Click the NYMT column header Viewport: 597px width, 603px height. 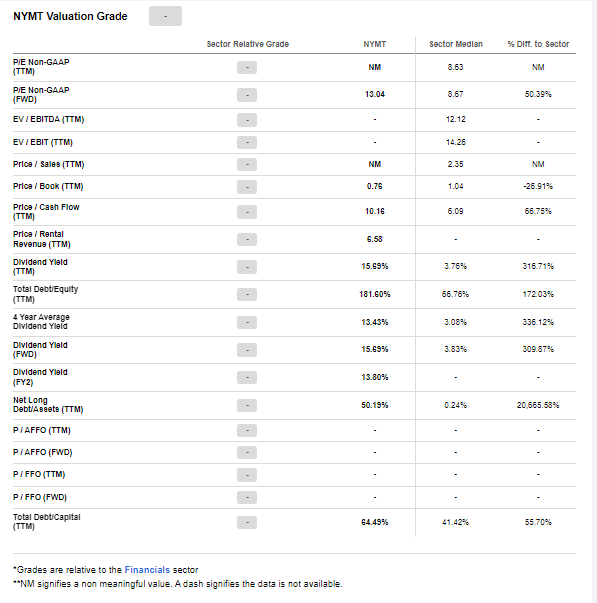375,44
